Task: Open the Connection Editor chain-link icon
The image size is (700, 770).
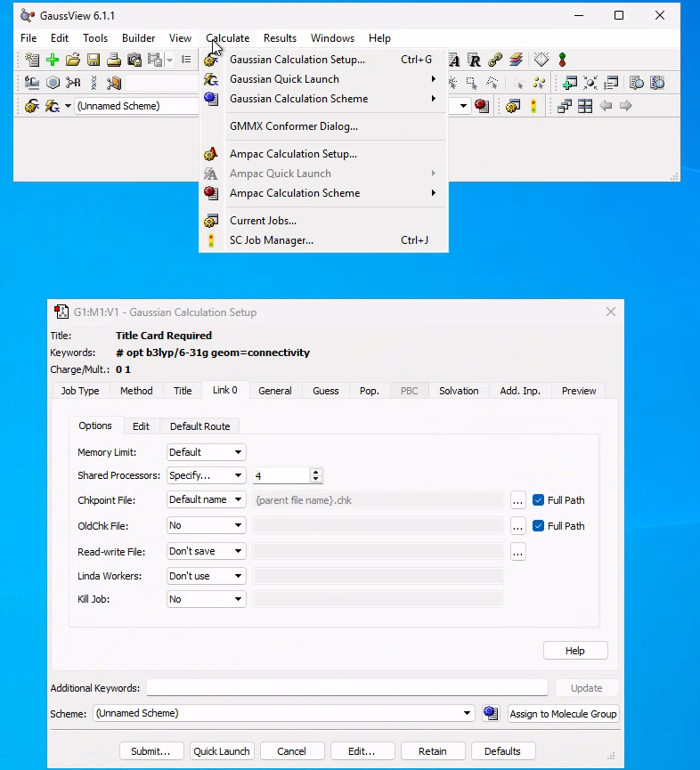Action: (x=495, y=60)
